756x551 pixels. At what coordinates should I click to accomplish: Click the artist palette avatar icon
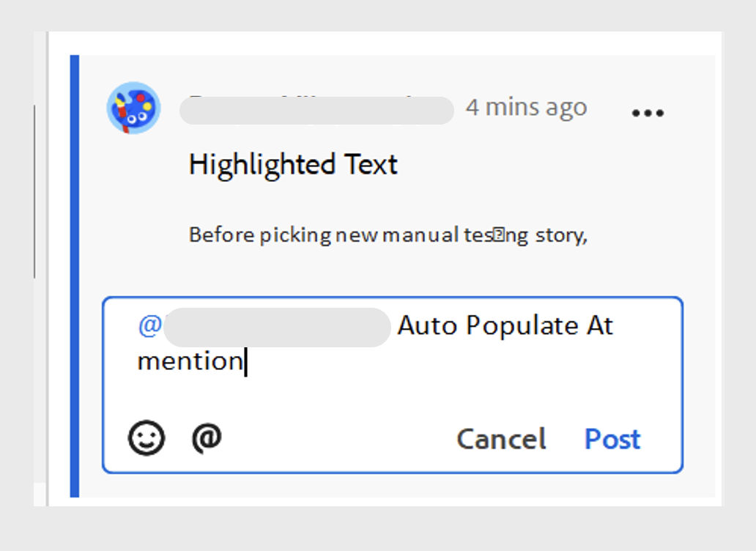tap(133, 107)
